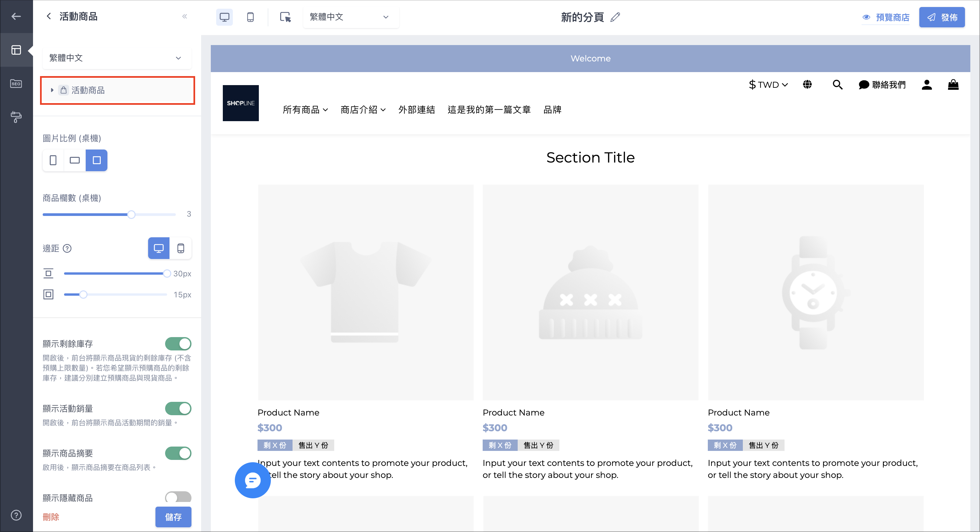This screenshot has width=980, height=532.
Task: Toggle 顯示剩餘庫存 switch
Action: point(178,344)
